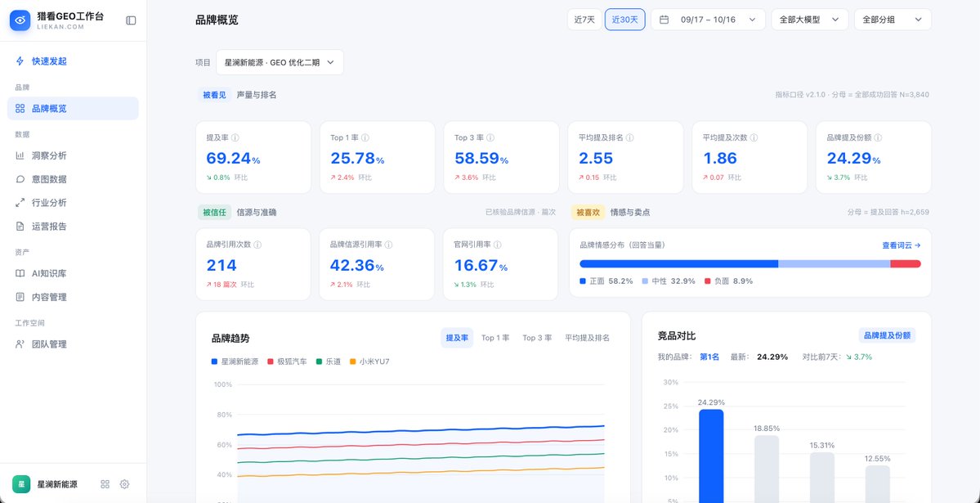The image size is (980, 503).
Task: Click the negative red segment of sentiment bar
Action: click(906, 264)
